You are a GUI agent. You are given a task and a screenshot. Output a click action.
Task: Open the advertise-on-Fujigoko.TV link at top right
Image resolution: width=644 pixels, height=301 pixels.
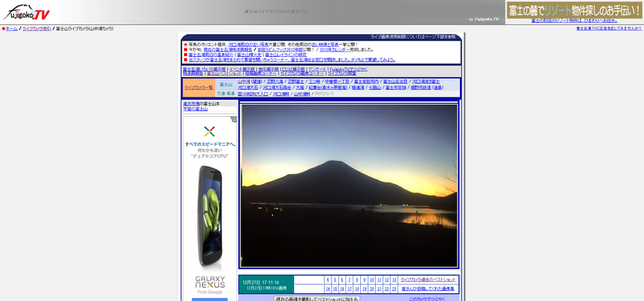pyautogui.click(x=609, y=28)
